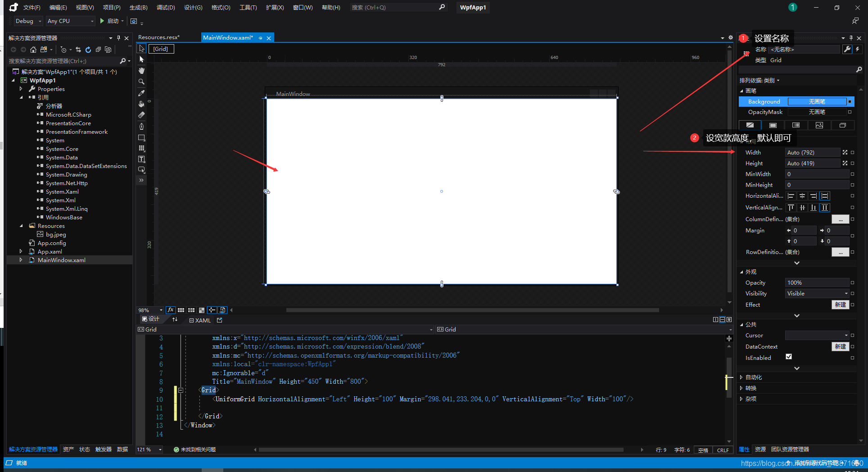Swap design and XAML panes
This screenshot has height=472, width=868.
[175, 319]
